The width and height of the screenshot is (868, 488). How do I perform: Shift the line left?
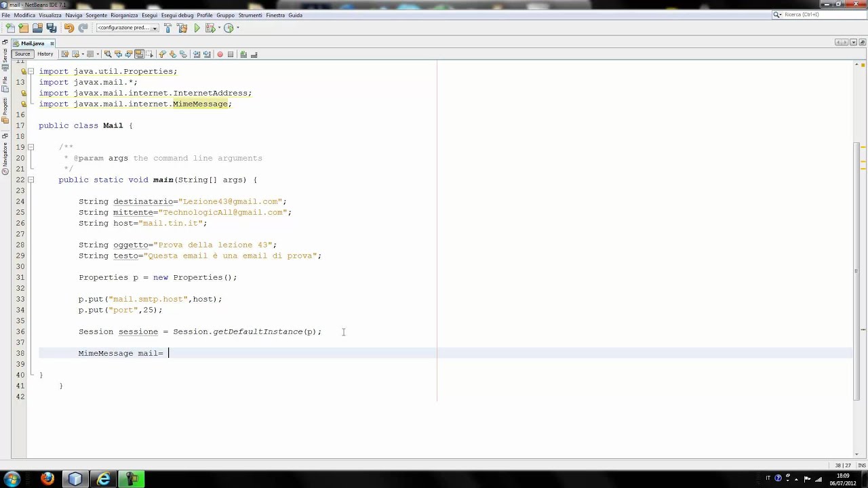tap(197, 54)
